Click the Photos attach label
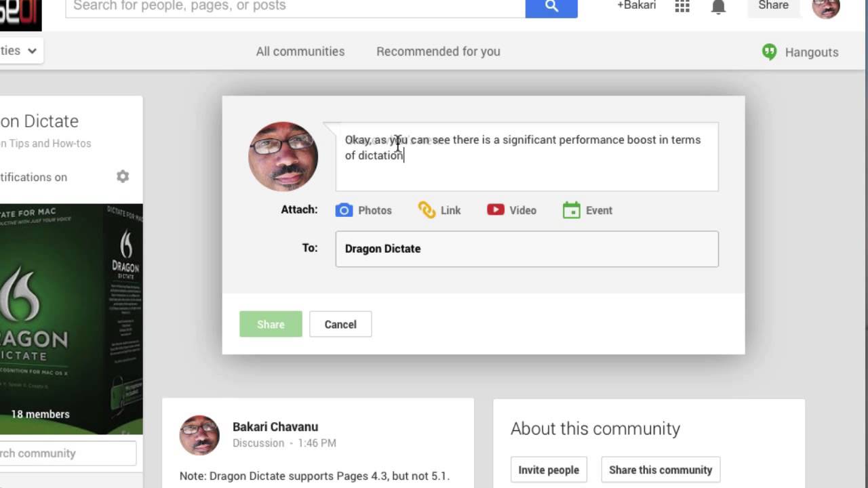Viewport: 868px width, 488px height. point(375,210)
